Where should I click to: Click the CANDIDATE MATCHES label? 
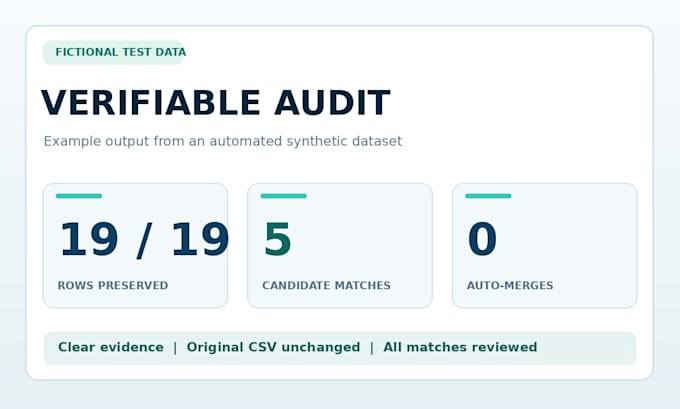(327, 285)
